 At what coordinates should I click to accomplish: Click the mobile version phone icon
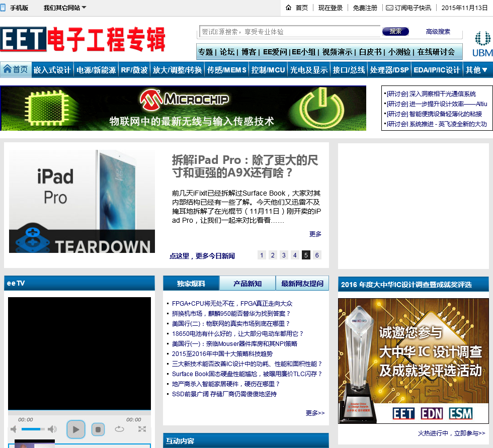(3, 8)
